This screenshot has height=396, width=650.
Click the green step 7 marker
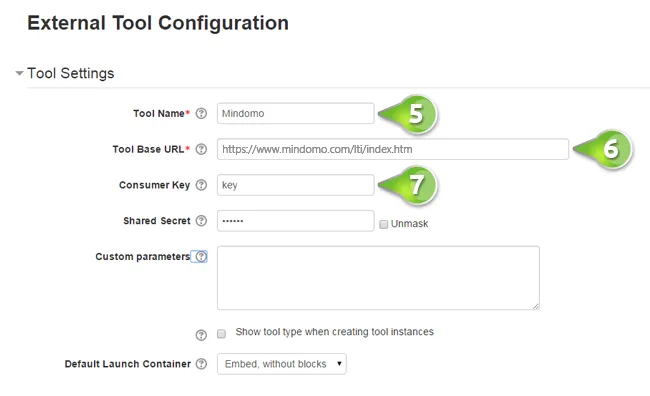(x=409, y=185)
